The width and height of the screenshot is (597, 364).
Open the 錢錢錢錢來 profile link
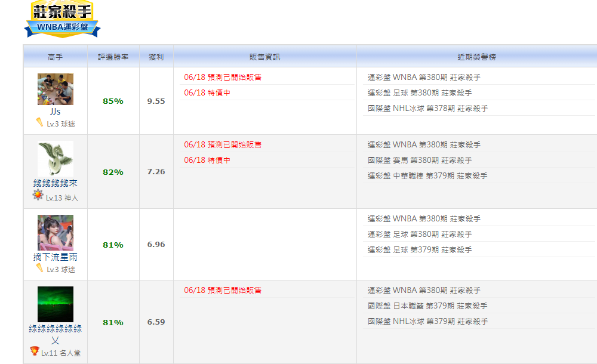55,183
